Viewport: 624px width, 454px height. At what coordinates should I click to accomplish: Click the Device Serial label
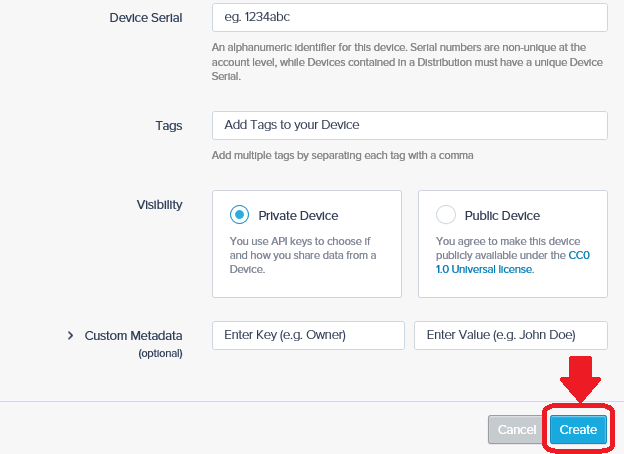146,18
